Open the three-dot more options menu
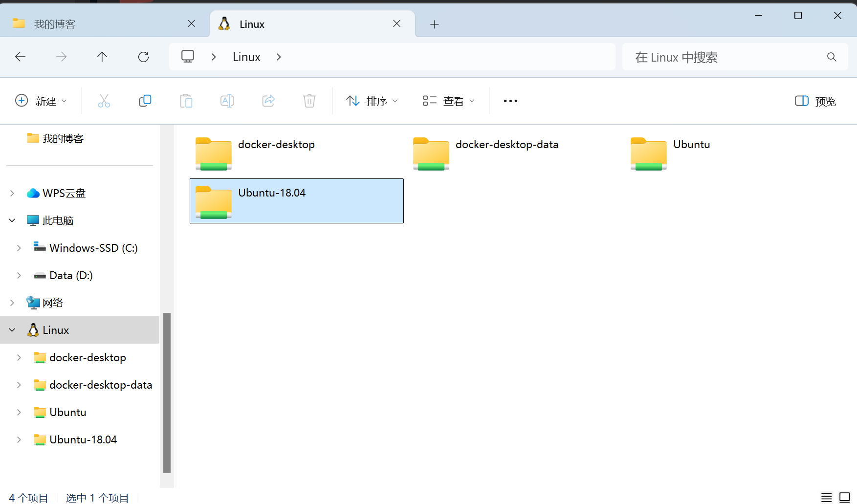This screenshot has height=504, width=857. pos(510,101)
